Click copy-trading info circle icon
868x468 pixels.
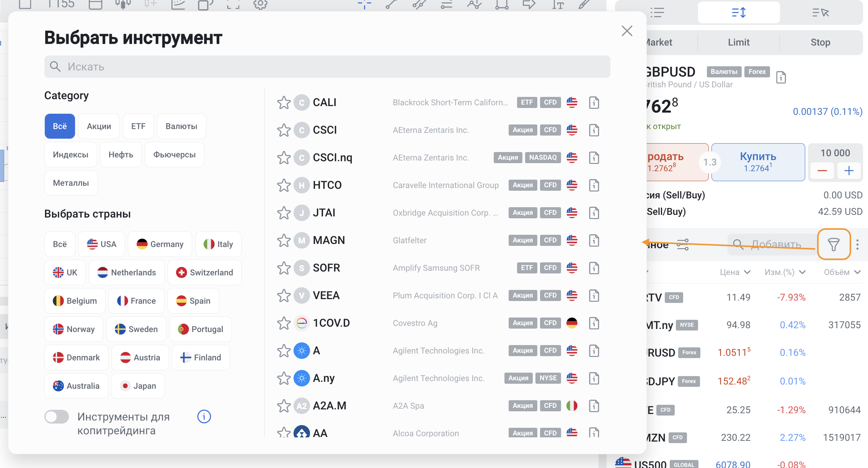(x=204, y=417)
